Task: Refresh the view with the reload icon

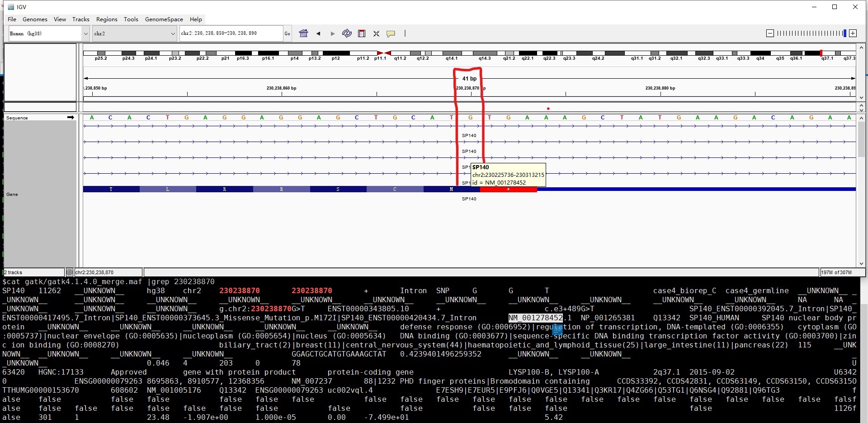Action: pyautogui.click(x=347, y=33)
